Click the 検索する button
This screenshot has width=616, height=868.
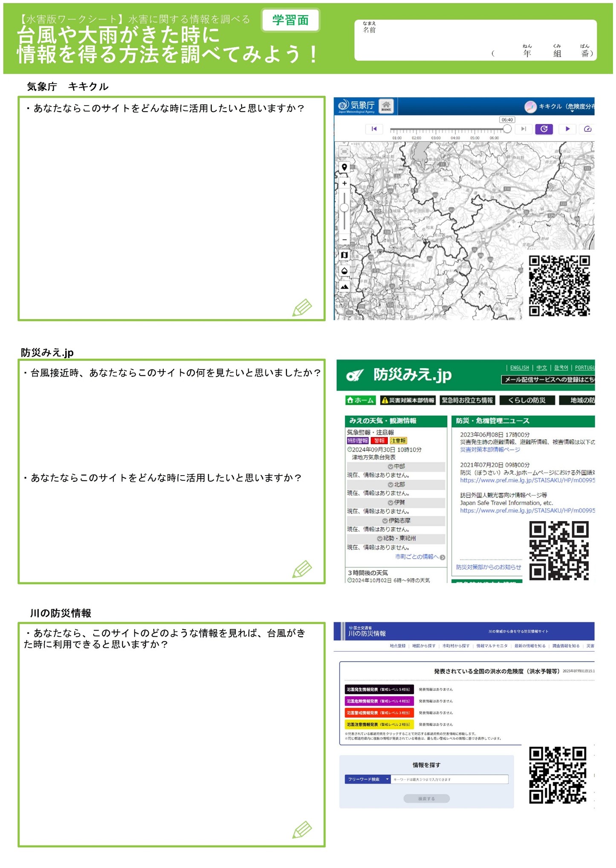click(426, 799)
